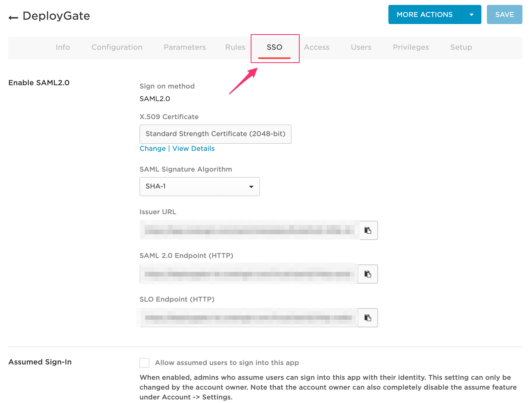Click Change under the X.509 Certificate
532x403 pixels.
[153, 148]
